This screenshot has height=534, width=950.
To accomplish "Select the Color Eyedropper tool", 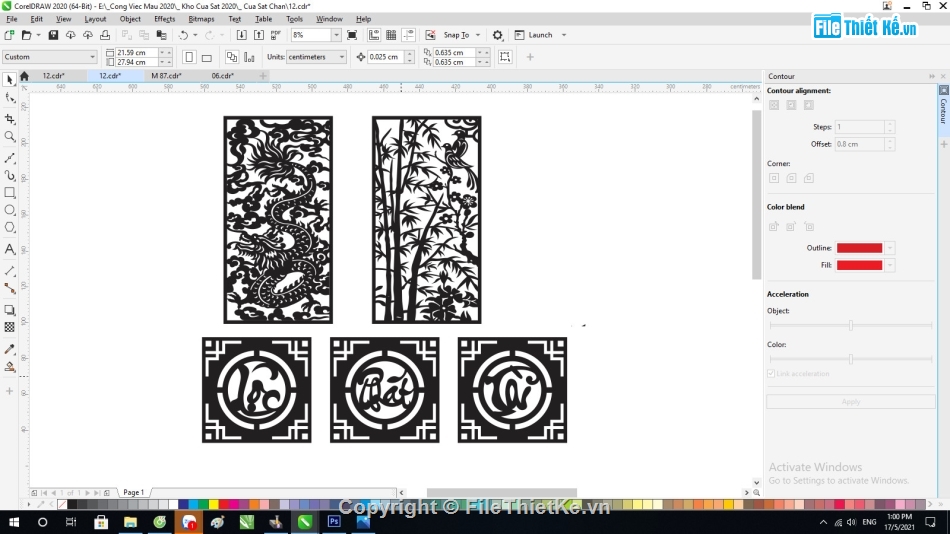I will tap(10, 349).
